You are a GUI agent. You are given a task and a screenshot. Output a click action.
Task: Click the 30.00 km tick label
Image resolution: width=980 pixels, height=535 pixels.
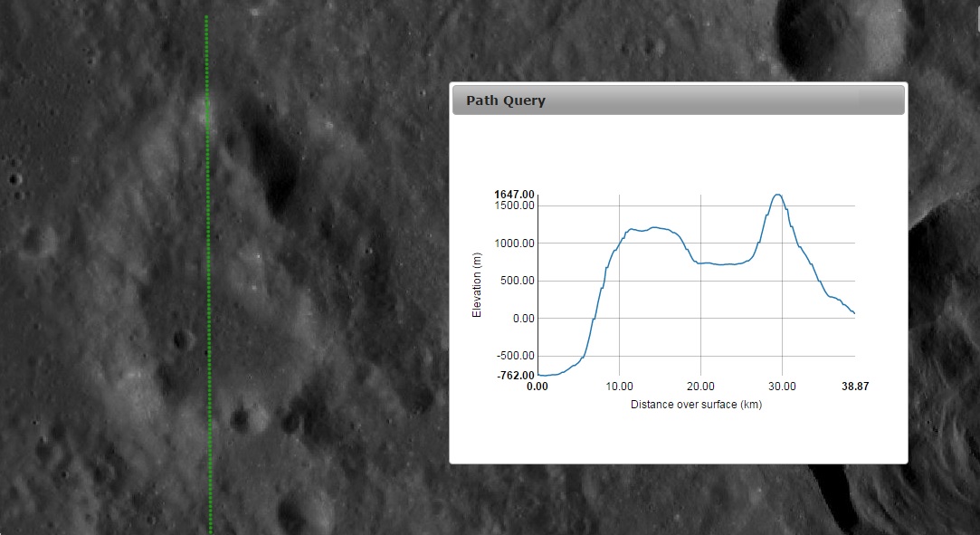[782, 386]
